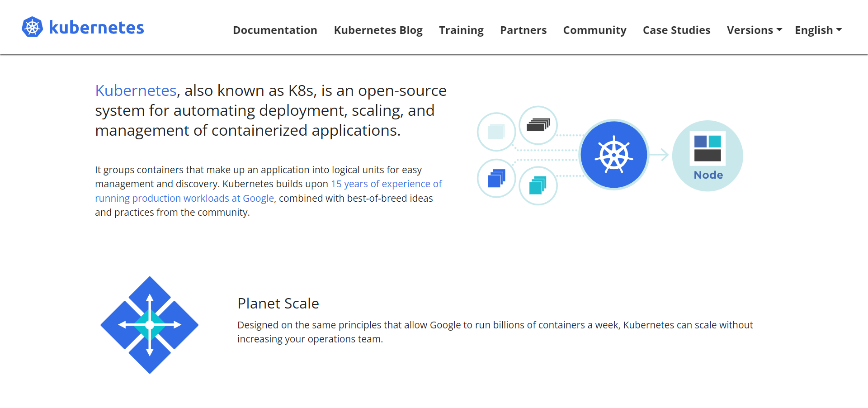The image size is (868, 408).
Task: Click the black stacked containers circle icon
Action: 538,125
